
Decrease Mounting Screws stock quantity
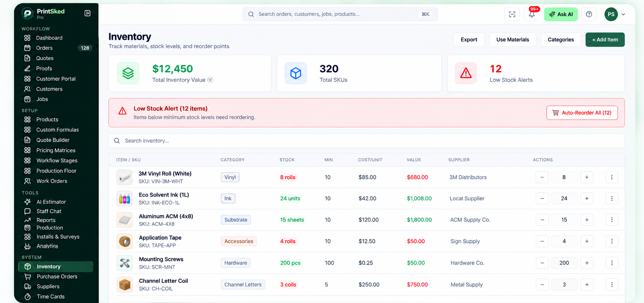(x=542, y=263)
